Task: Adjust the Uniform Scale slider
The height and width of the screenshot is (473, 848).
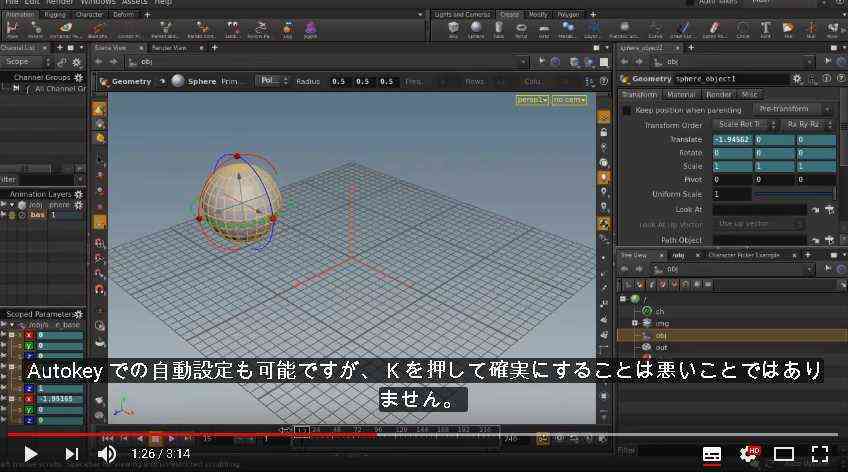Action: [x=794, y=194]
